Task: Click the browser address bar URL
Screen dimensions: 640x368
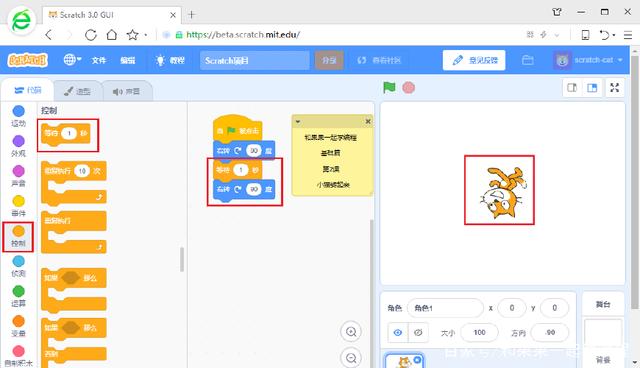Action: (x=243, y=35)
